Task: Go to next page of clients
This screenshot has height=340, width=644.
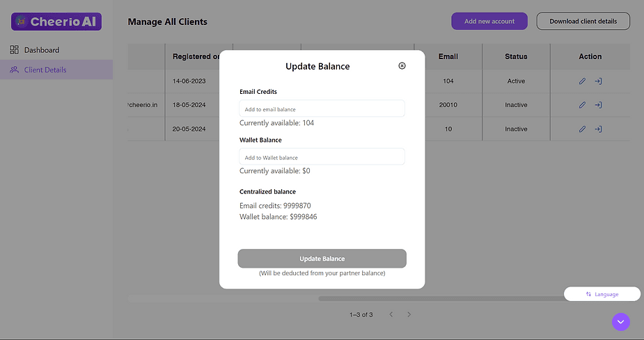Action: [409, 314]
